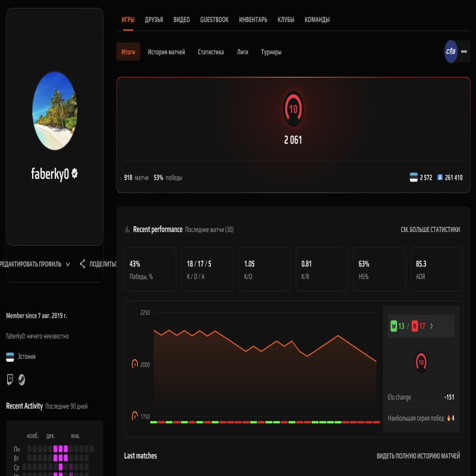Screen dimensions: 476x476
Task: Open the СМ. БОЛЬШЕ СТАТИСТИКИ link
Action: 431,229
